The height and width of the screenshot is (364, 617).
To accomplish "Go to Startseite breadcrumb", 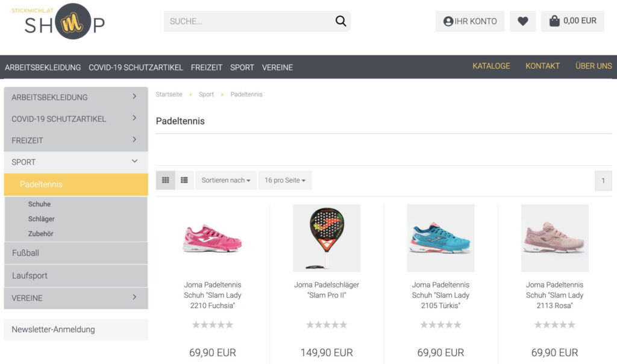I will coord(169,95).
